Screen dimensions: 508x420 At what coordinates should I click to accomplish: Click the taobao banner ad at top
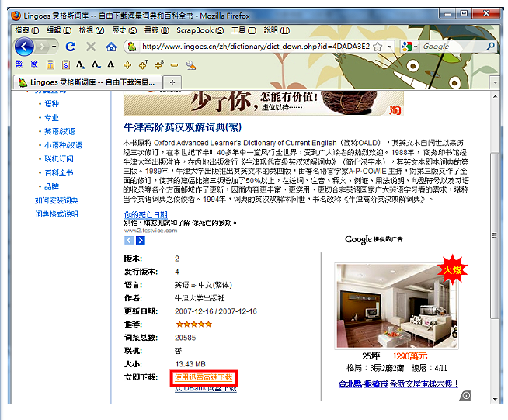pos(263,103)
